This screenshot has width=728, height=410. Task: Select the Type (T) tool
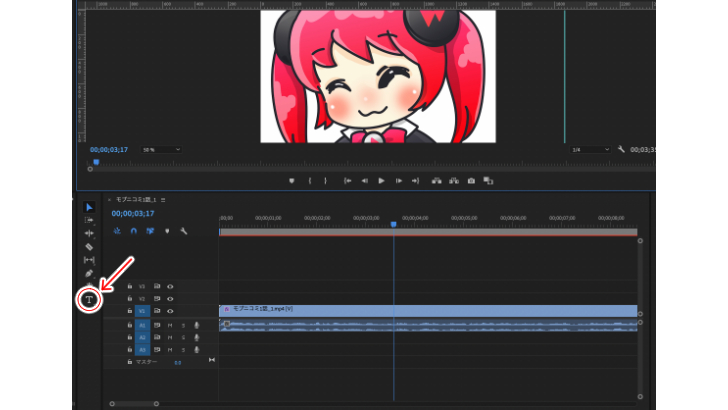point(89,300)
